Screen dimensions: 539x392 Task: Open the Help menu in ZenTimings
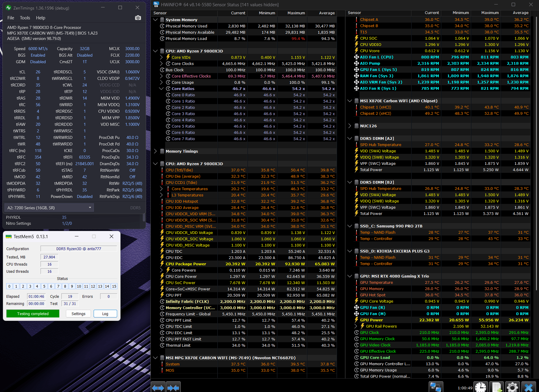(41, 18)
